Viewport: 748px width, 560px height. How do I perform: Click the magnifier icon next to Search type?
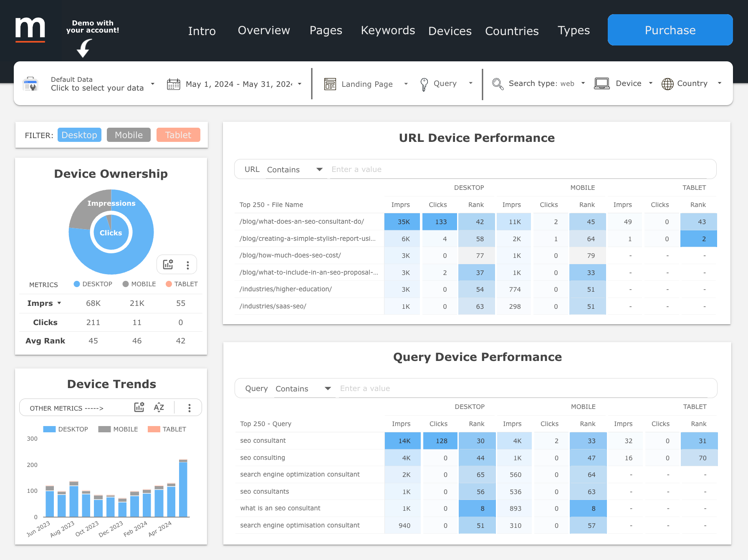tap(498, 84)
